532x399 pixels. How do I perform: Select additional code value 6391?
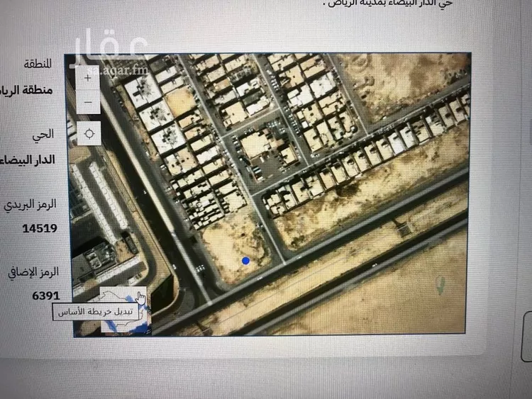point(46,296)
